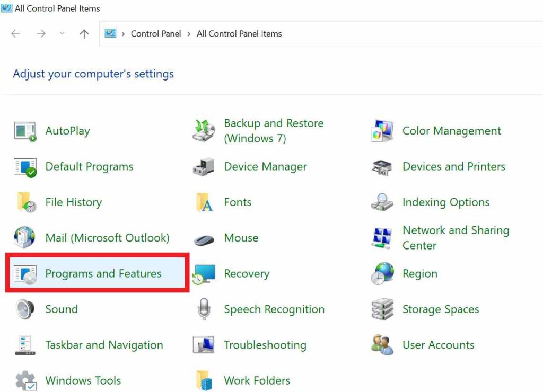Click the Mail (Microsoft Outlook) icon
Image resolution: width=543 pixels, height=392 pixels.
(24, 237)
